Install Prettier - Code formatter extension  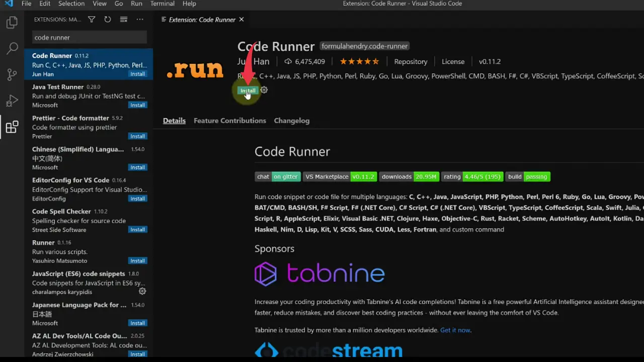137,136
